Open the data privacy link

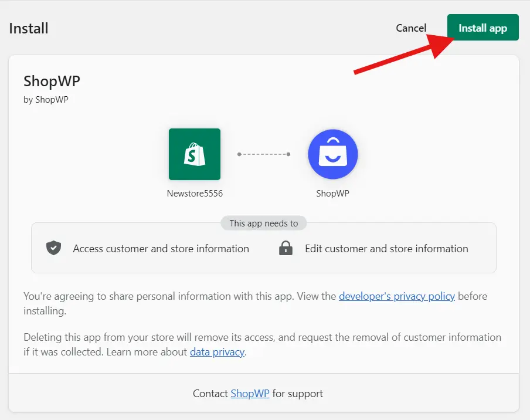217,352
